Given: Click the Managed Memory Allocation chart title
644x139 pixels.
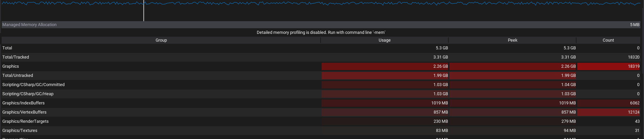Looking at the screenshot, I should coord(29,25).
